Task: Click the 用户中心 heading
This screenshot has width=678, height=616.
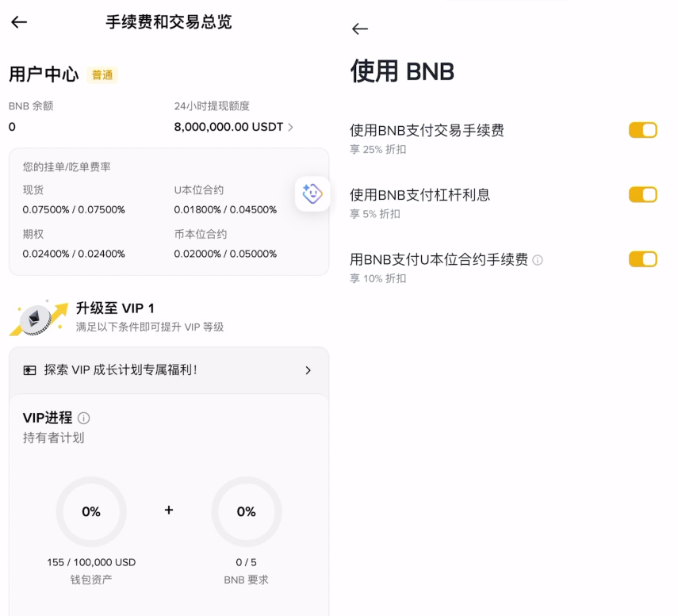Action: pos(44,75)
